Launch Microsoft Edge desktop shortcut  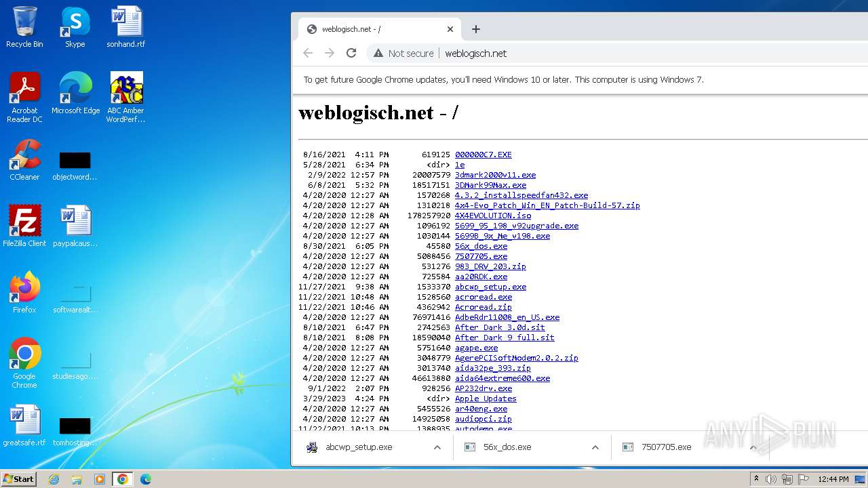pyautogui.click(x=75, y=94)
